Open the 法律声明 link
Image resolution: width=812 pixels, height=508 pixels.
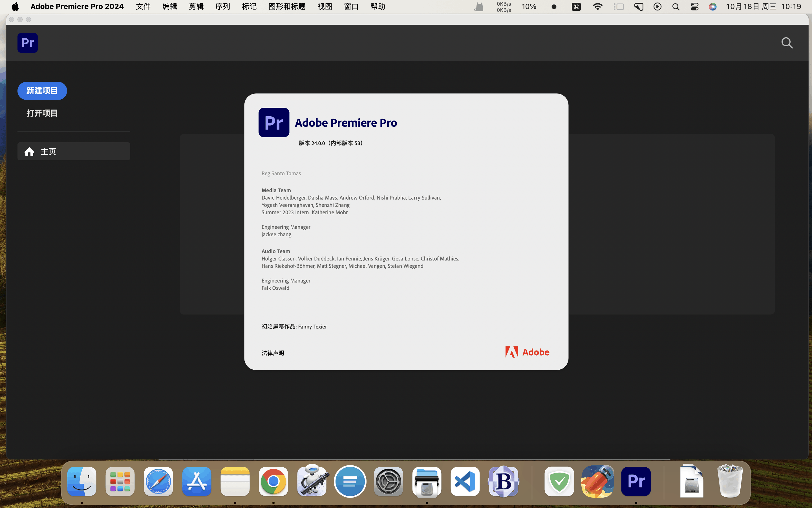pyautogui.click(x=273, y=353)
